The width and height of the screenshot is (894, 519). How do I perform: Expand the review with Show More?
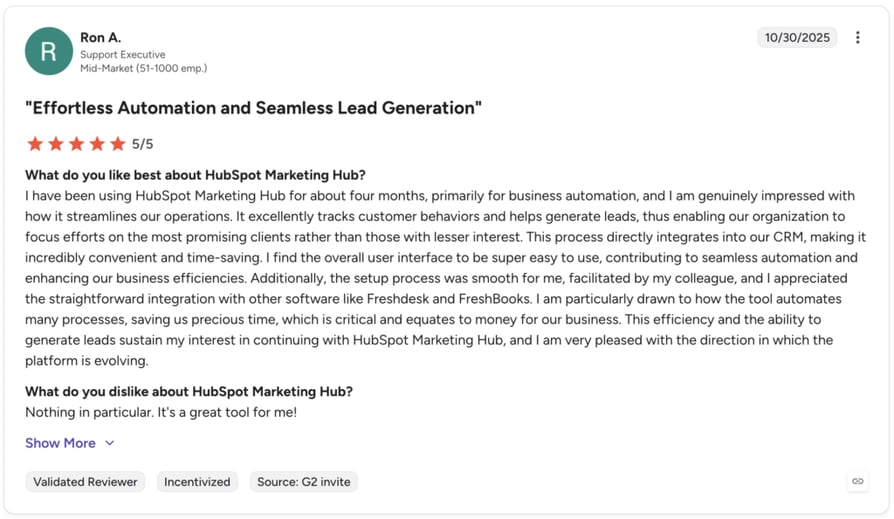60,443
